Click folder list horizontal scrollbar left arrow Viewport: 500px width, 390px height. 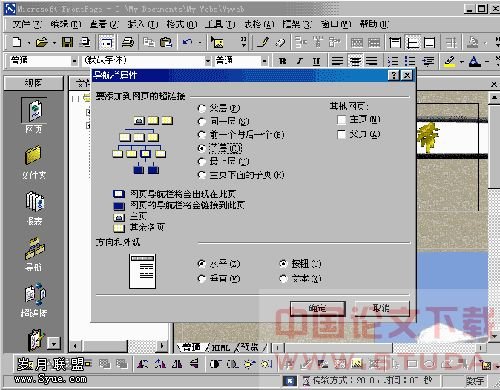pyautogui.click(x=75, y=346)
